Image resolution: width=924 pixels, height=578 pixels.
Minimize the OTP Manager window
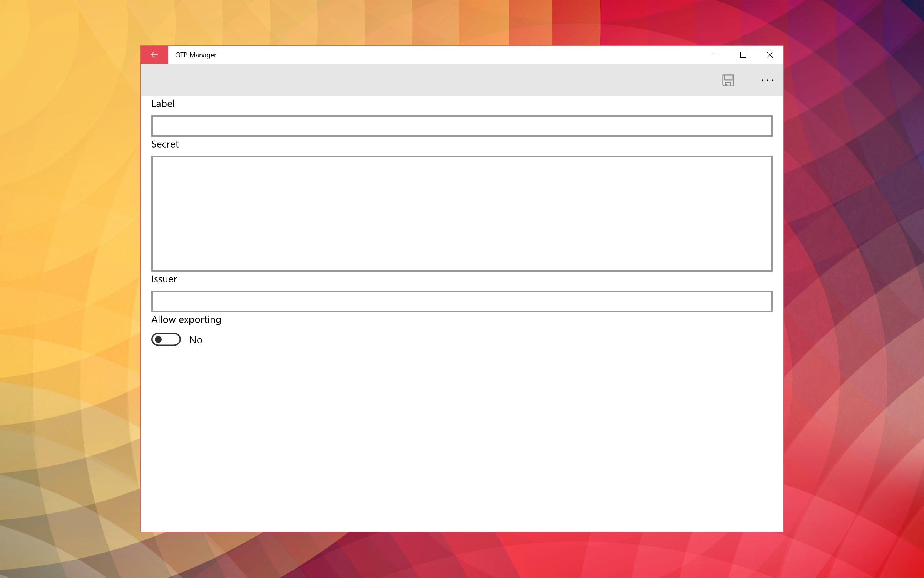tap(716, 55)
